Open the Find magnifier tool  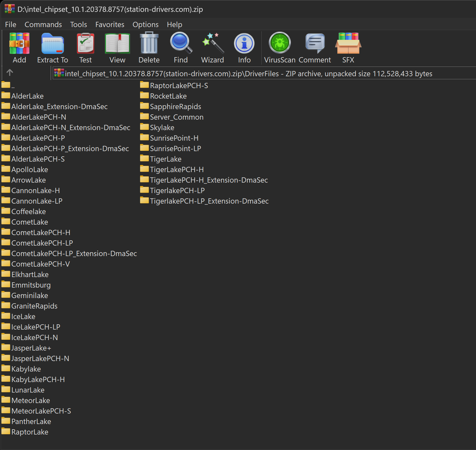point(181,48)
